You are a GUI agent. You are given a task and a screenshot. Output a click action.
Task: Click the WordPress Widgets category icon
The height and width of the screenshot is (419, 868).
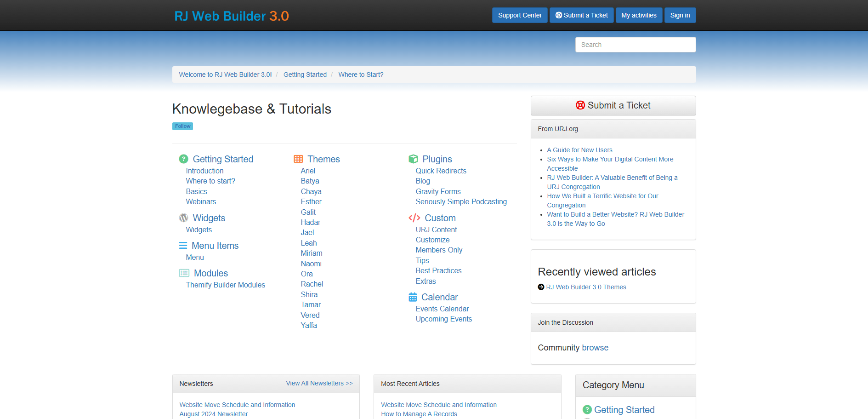(x=183, y=218)
